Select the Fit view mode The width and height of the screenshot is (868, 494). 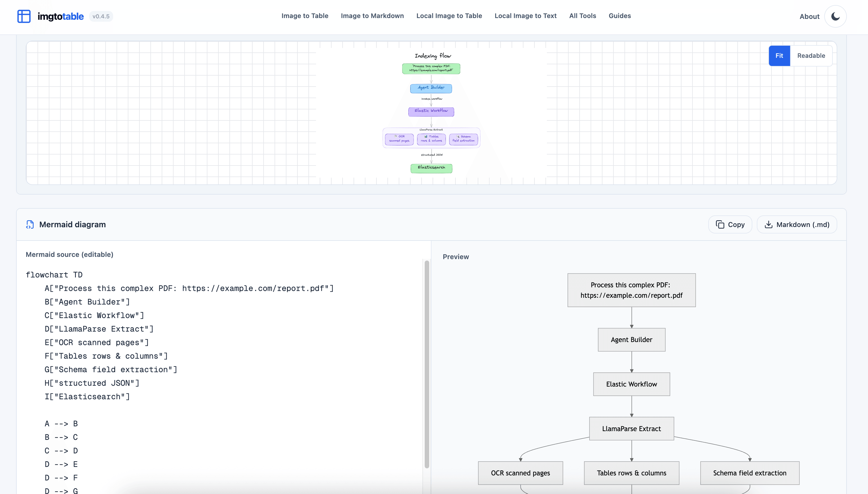[x=779, y=56]
